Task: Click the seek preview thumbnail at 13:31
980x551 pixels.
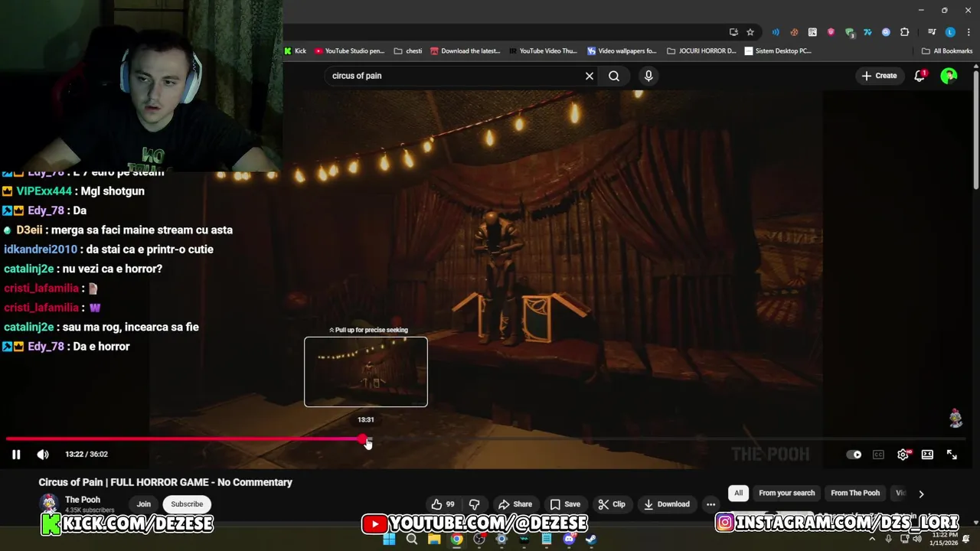Action: tap(366, 372)
